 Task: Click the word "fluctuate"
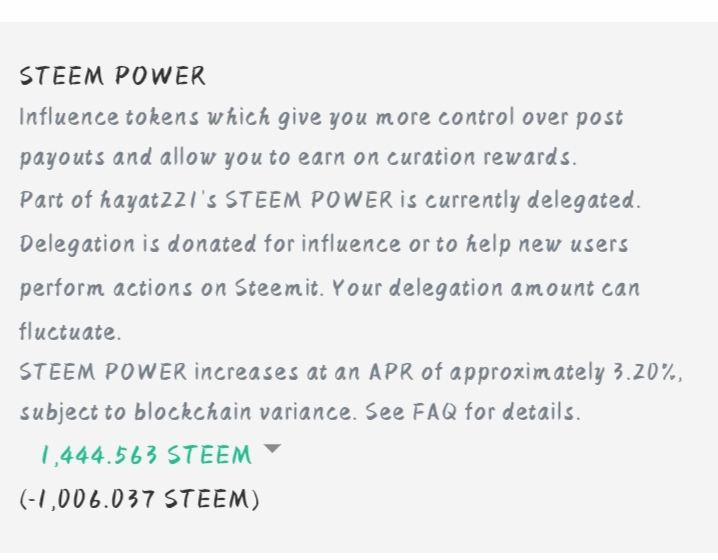pos(68,331)
